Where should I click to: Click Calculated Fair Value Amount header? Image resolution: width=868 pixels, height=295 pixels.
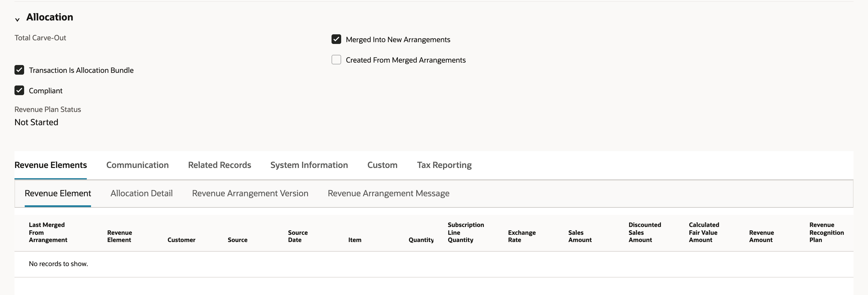click(x=704, y=232)
